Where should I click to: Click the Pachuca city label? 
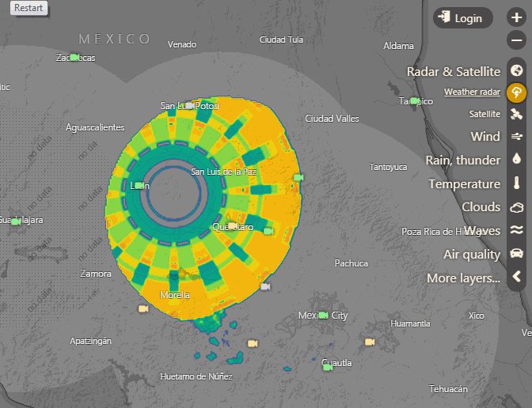[351, 263]
